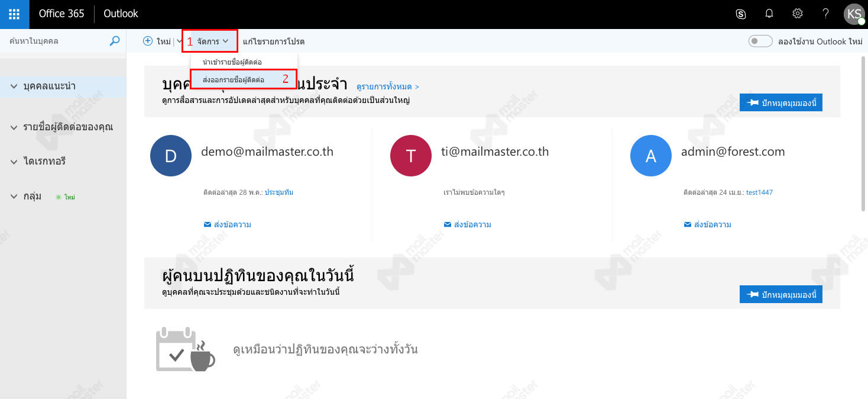Screen dimensions: 868x399
Task: Open the help question mark
Action: 826,14
